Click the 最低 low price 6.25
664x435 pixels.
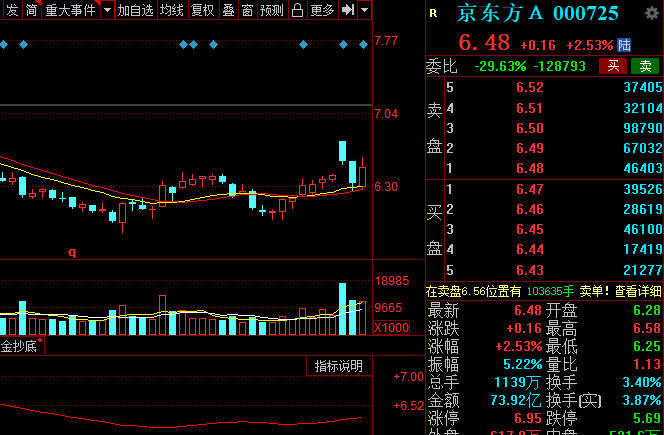647,346
